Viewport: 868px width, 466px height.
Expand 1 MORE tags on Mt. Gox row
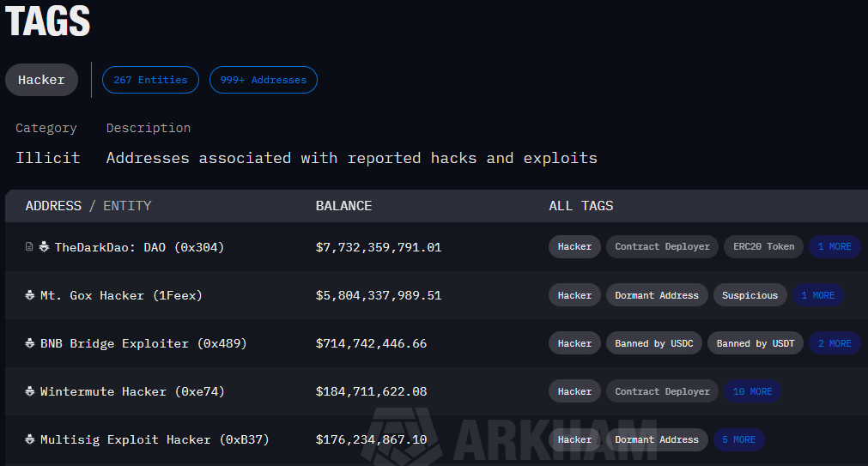pyautogui.click(x=818, y=295)
